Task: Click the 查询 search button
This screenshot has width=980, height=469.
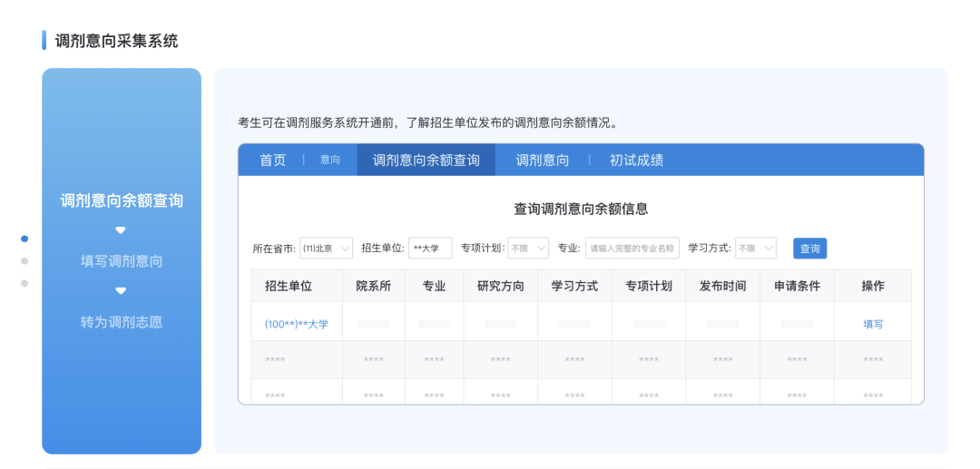Action: [809, 249]
